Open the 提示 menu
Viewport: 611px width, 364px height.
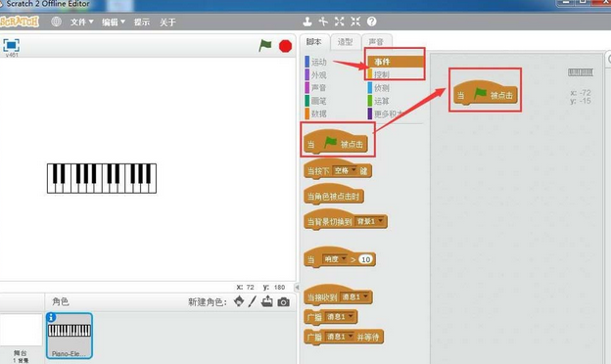[142, 23]
